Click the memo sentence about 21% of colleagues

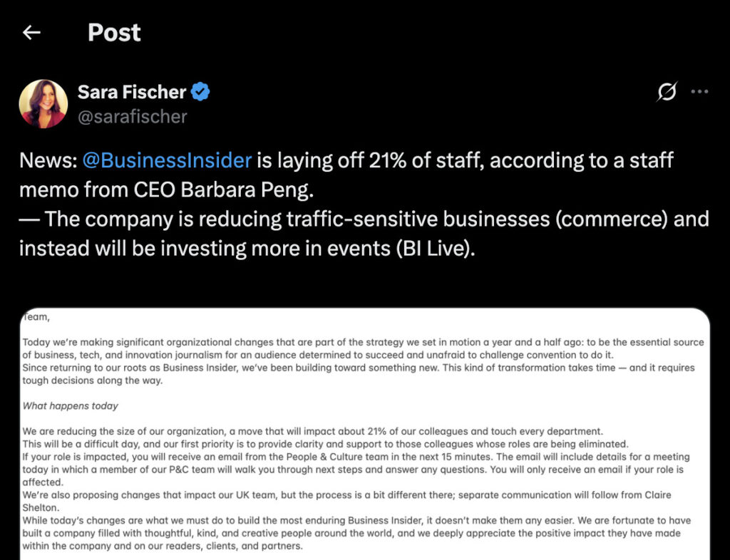(x=313, y=431)
